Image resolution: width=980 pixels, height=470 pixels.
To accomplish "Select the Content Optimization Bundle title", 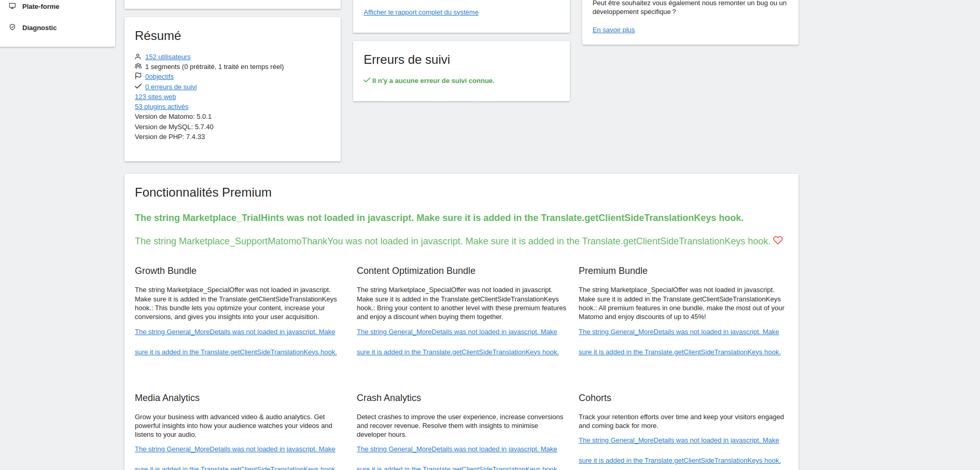I will pos(416,271).
